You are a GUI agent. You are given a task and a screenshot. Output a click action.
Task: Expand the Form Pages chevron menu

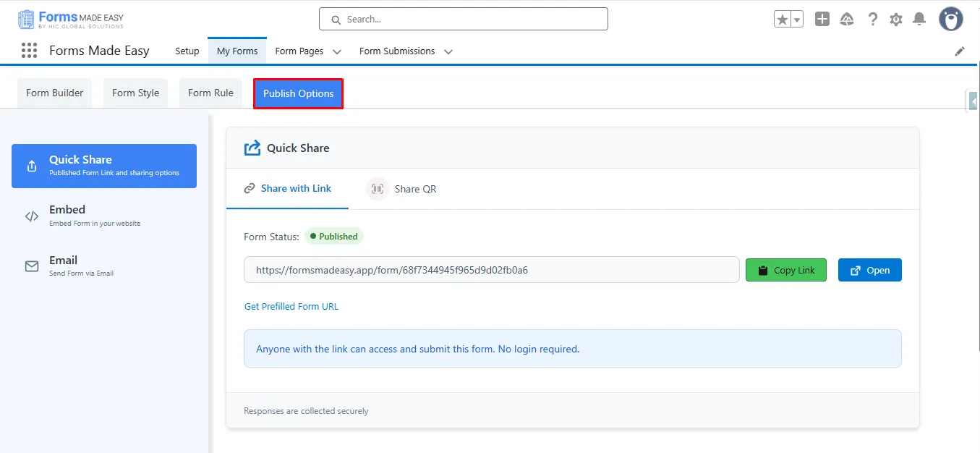[x=337, y=51]
